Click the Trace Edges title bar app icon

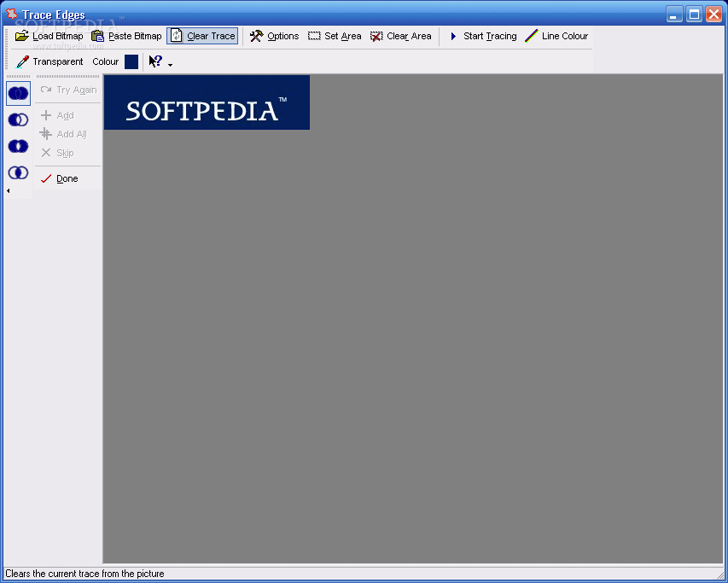point(12,14)
